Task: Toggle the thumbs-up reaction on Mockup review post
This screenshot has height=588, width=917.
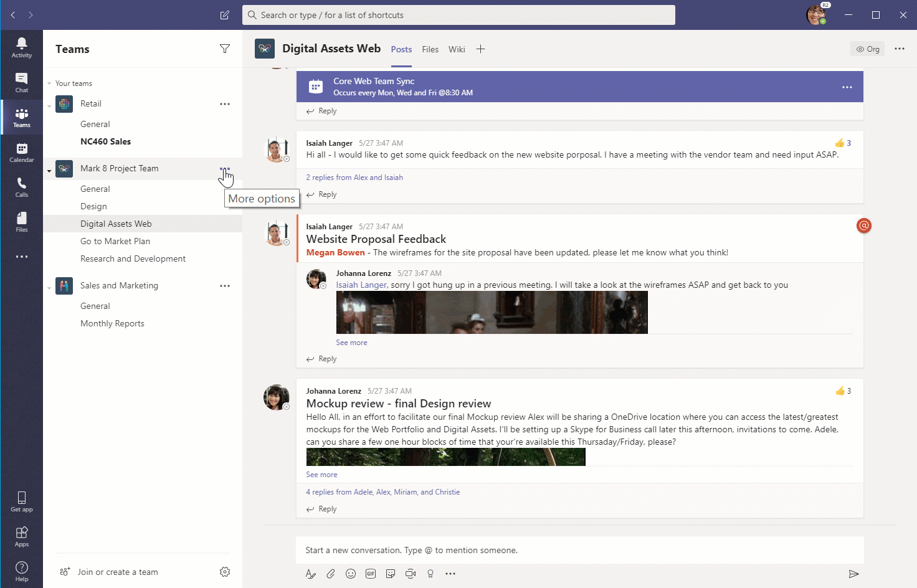Action: point(840,391)
